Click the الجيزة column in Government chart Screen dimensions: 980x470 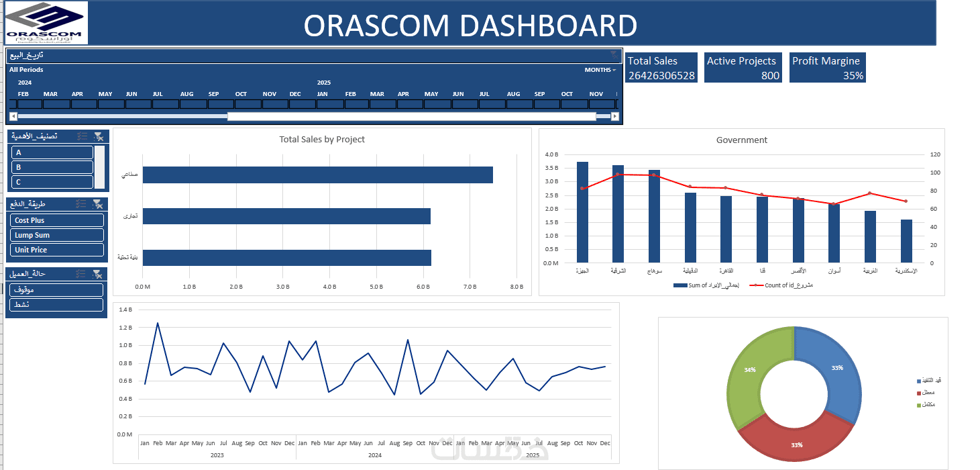582,212
